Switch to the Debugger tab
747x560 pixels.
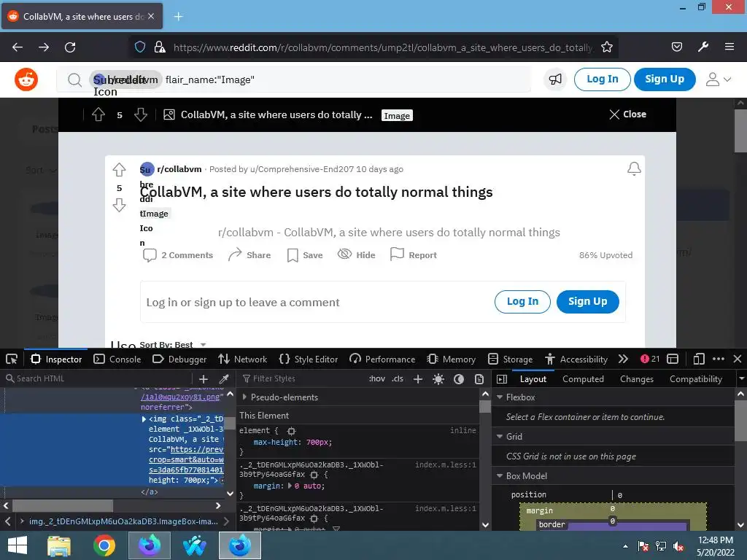click(x=179, y=359)
